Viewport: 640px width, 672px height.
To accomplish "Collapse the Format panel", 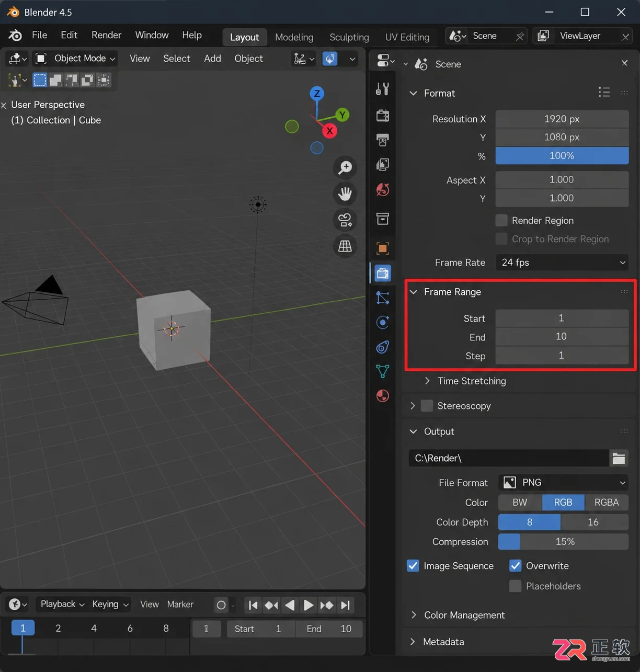I will tap(414, 93).
